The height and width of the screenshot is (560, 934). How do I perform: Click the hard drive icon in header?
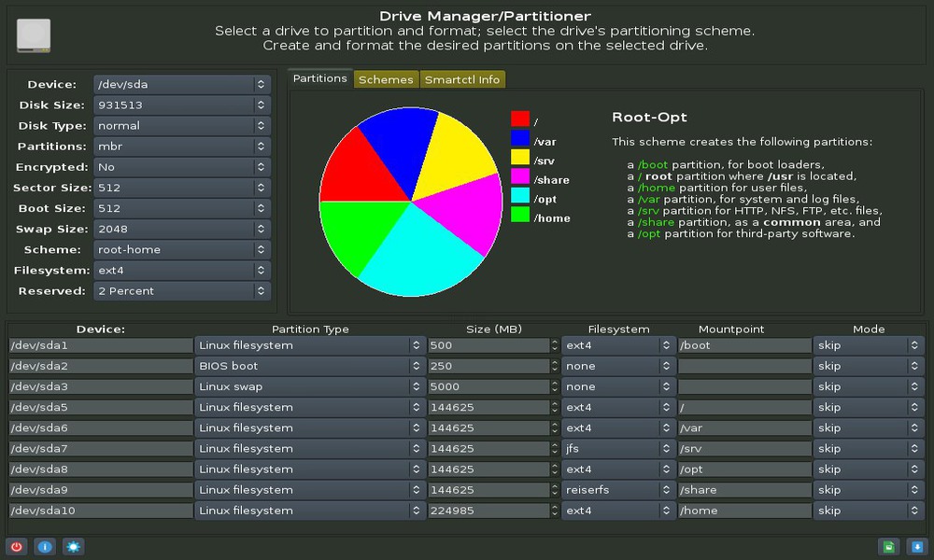pos(34,35)
